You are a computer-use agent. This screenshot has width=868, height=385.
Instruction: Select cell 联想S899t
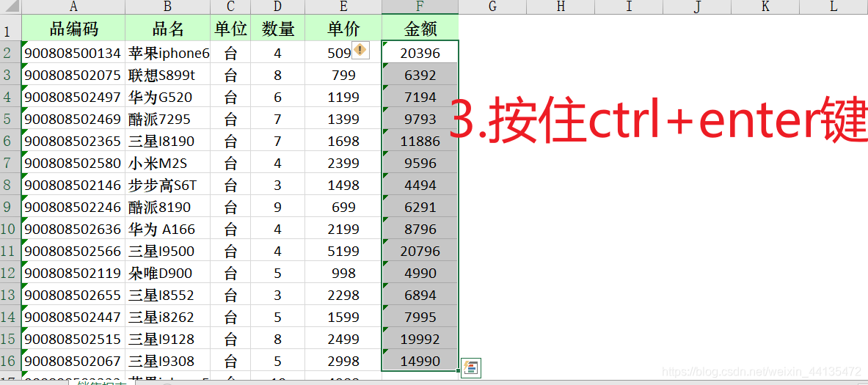pyautogui.click(x=168, y=75)
